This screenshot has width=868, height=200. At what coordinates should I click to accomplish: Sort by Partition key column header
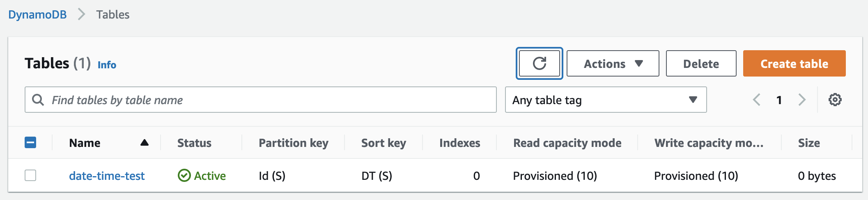coord(293,143)
